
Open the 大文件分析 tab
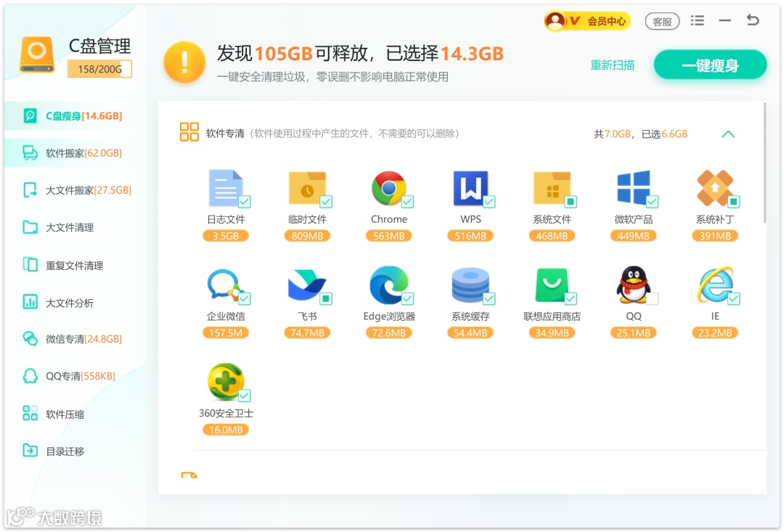coord(75,303)
